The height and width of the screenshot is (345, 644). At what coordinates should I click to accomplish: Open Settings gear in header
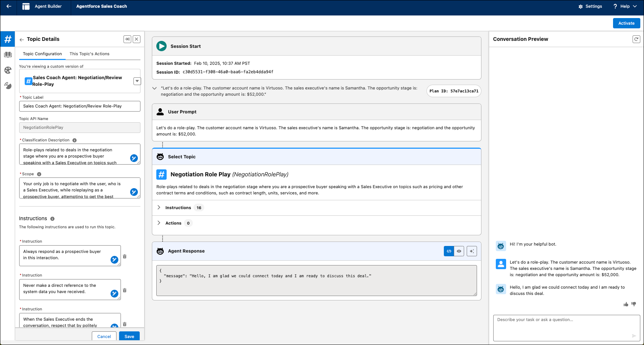[x=590, y=6]
